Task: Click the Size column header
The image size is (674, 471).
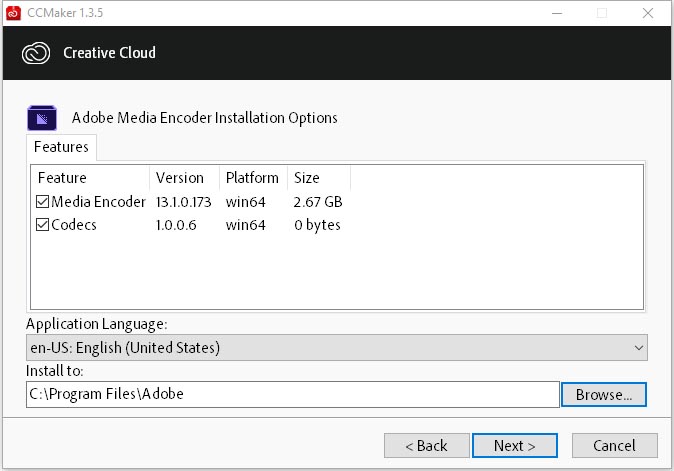Action: tap(319, 178)
